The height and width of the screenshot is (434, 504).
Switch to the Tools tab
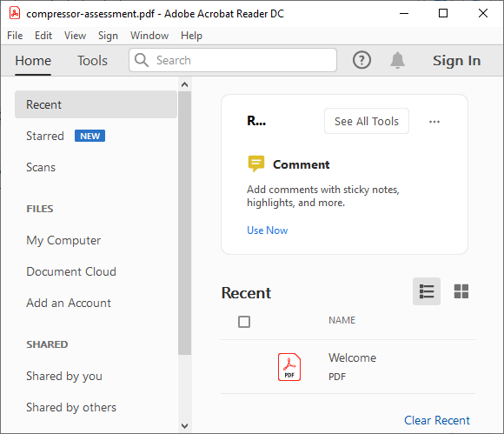92,61
